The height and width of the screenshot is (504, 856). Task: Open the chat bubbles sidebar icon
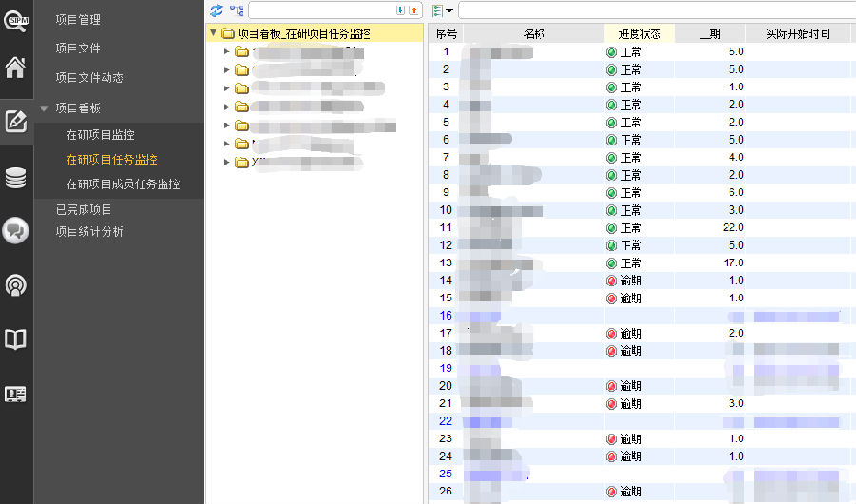click(x=15, y=230)
